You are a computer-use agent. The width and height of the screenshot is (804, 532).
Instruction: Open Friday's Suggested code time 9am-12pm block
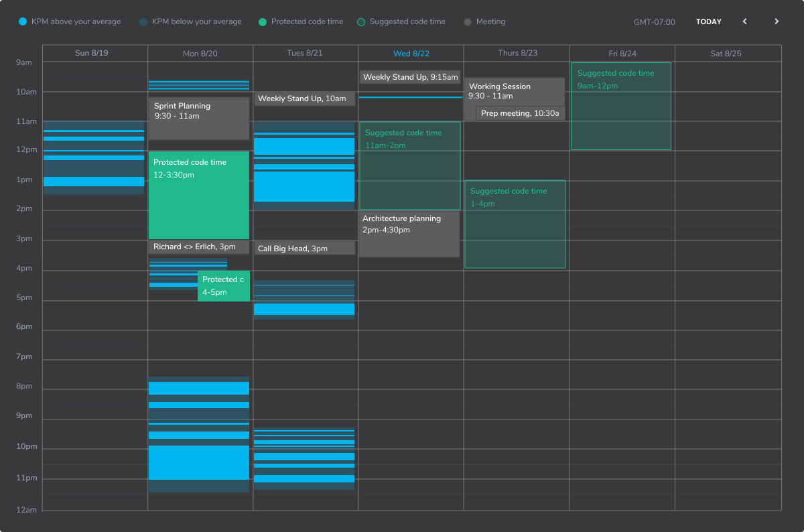(620, 106)
